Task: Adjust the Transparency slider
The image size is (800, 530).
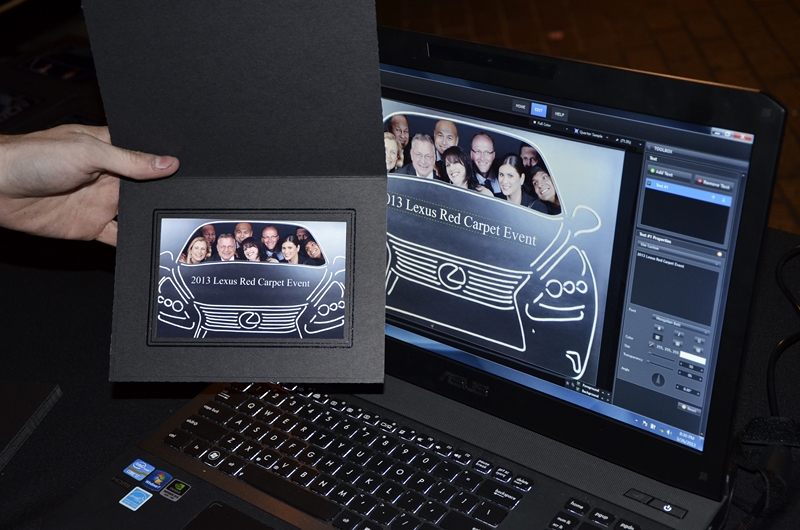Action: point(661,365)
